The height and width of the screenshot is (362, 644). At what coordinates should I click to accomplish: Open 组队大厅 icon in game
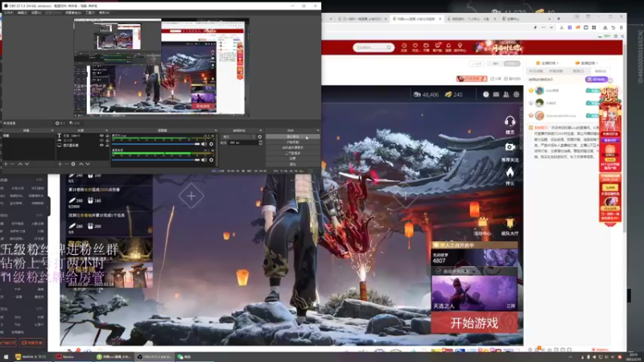[510, 223]
